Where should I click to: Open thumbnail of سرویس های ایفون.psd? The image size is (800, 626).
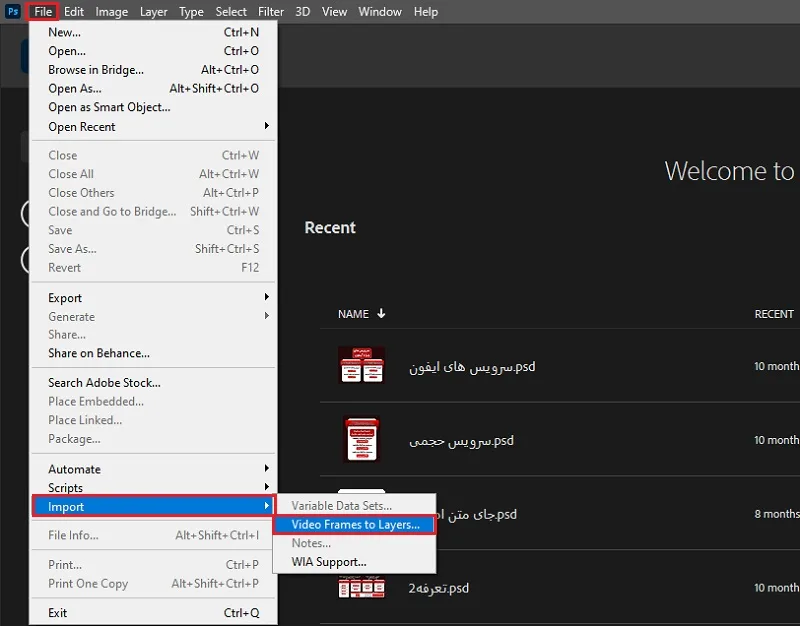[x=362, y=365]
